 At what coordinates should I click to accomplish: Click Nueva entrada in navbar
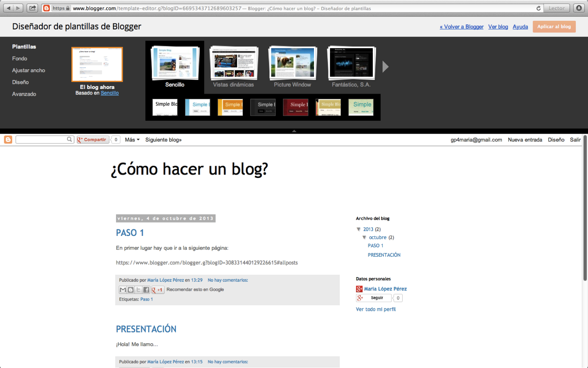[x=525, y=140]
